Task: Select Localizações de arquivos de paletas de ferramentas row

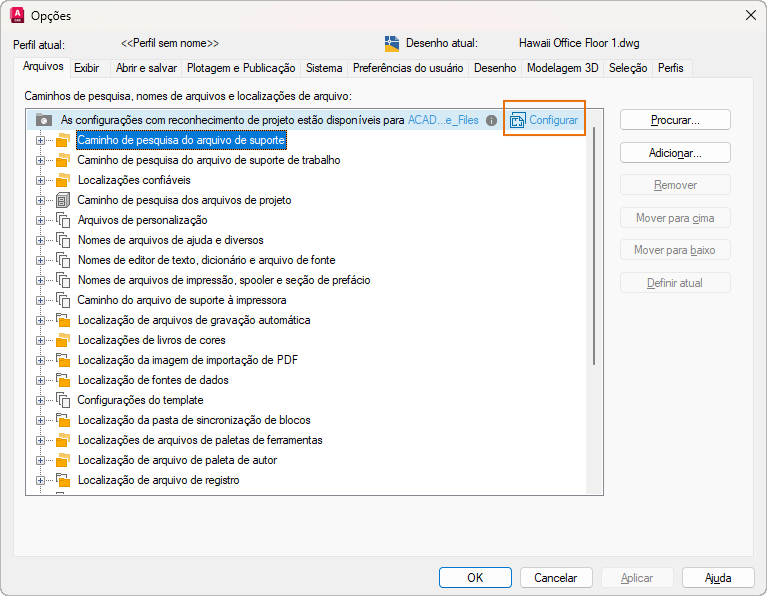Action: 200,440
